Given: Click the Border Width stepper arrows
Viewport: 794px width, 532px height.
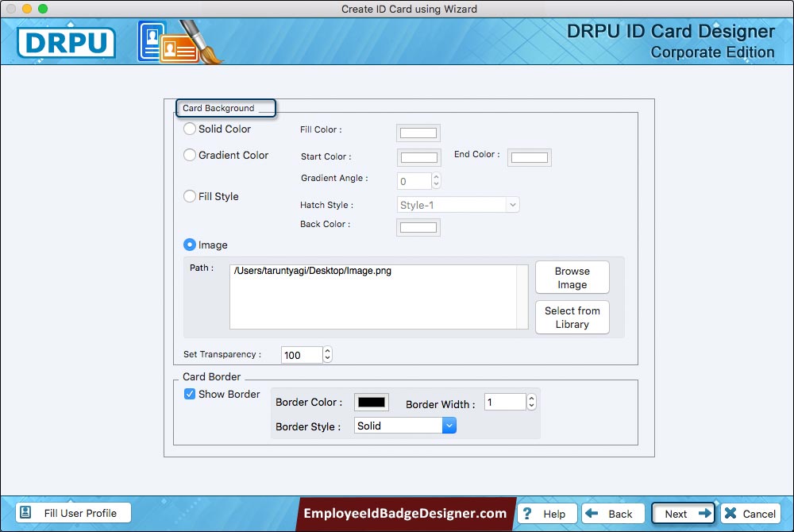Looking at the screenshot, I should (531, 402).
